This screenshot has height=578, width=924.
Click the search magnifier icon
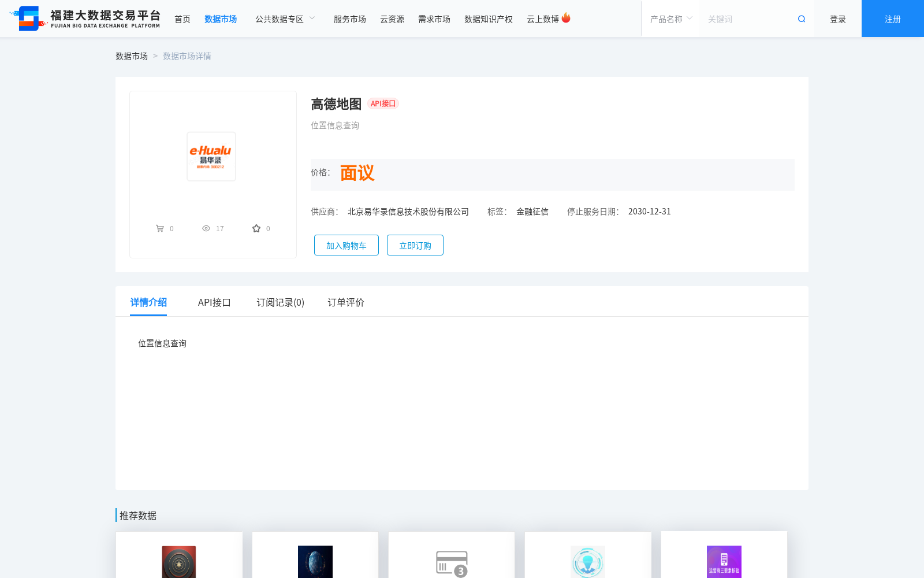click(x=801, y=18)
